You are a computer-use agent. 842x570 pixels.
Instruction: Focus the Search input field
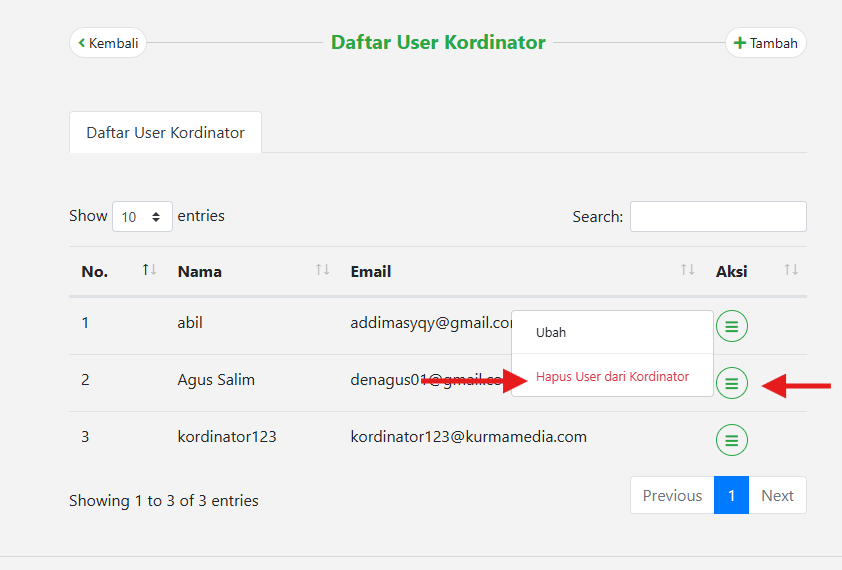pos(718,217)
